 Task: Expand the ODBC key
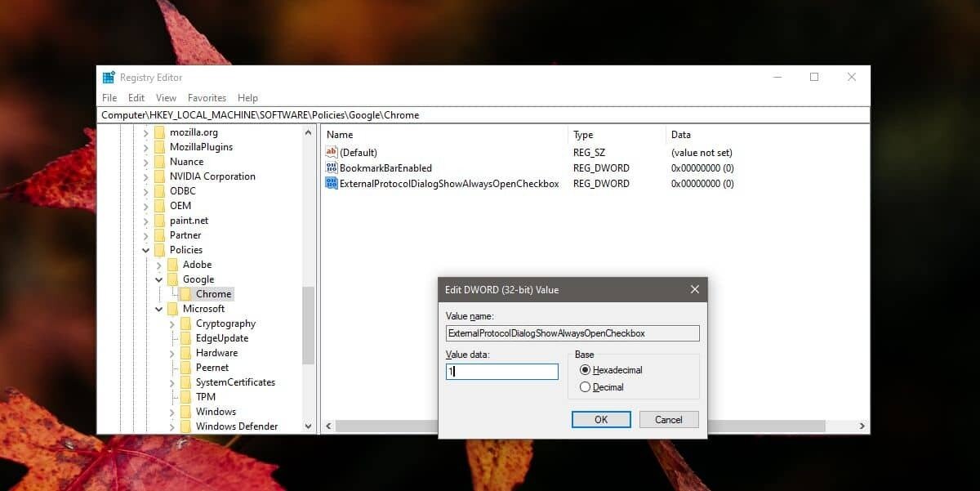coord(146,191)
